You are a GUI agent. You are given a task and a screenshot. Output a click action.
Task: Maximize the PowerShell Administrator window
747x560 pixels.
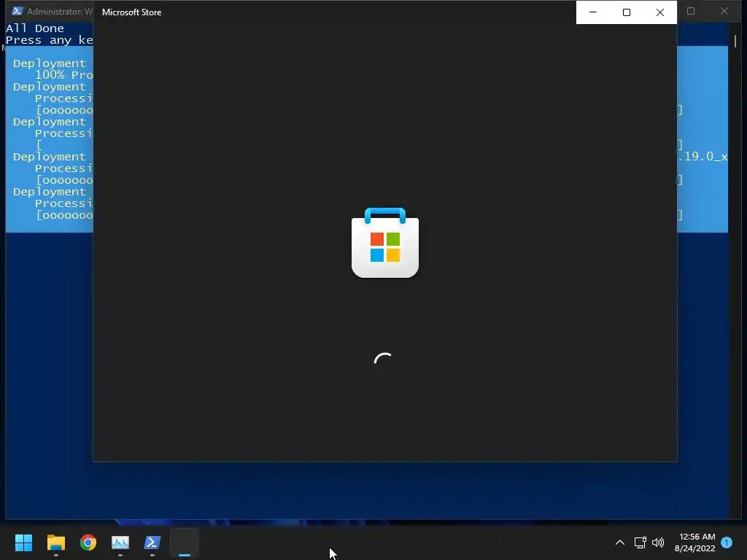691,11
